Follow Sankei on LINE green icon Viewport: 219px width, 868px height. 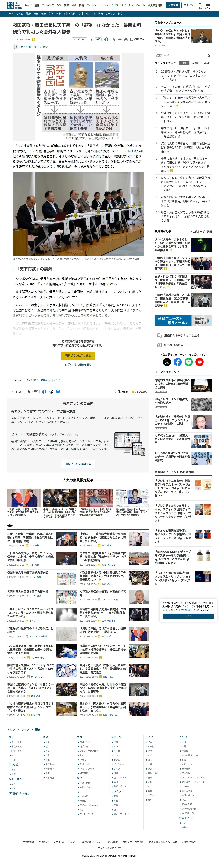188,362
